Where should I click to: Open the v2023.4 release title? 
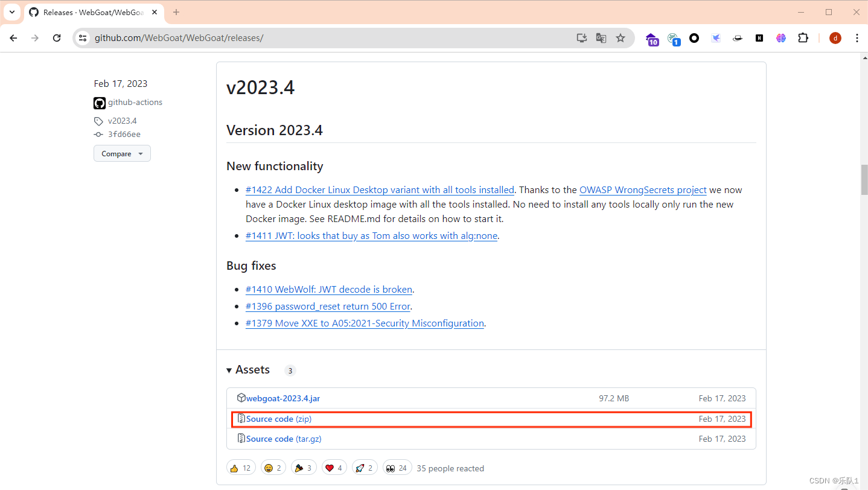[x=260, y=87]
